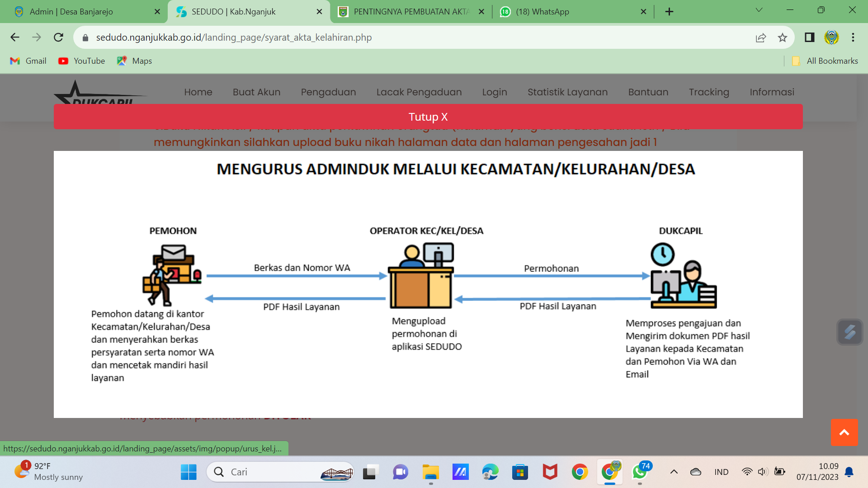Click the share icon in the address bar
The width and height of the screenshot is (868, 488).
click(761, 38)
